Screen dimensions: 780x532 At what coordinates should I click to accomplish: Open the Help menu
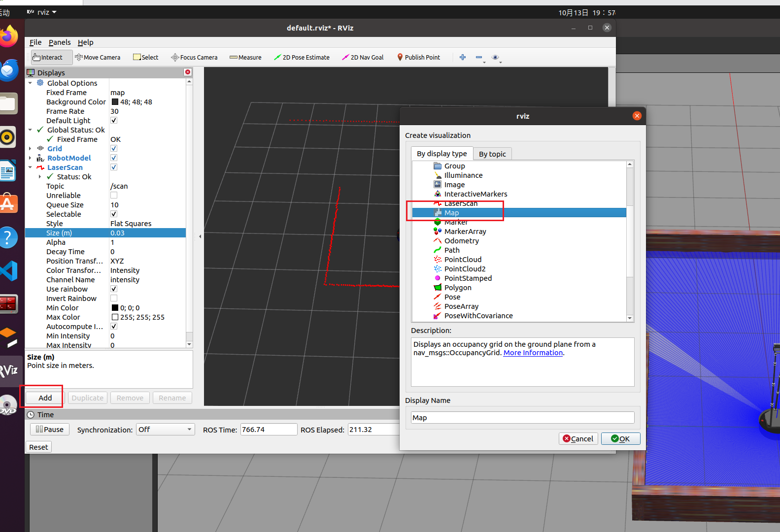point(85,42)
